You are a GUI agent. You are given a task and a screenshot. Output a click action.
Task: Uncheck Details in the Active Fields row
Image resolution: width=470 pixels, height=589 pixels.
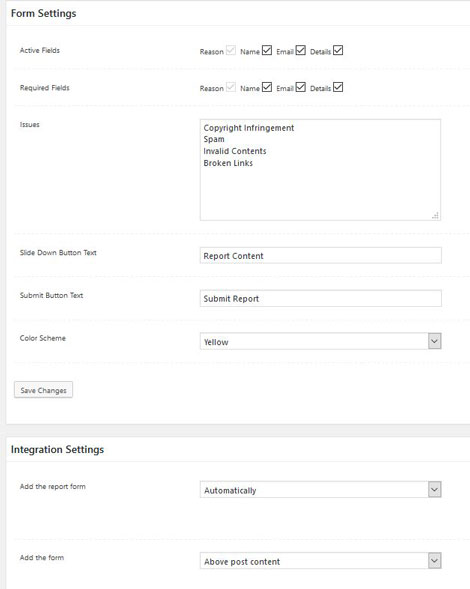click(338, 50)
